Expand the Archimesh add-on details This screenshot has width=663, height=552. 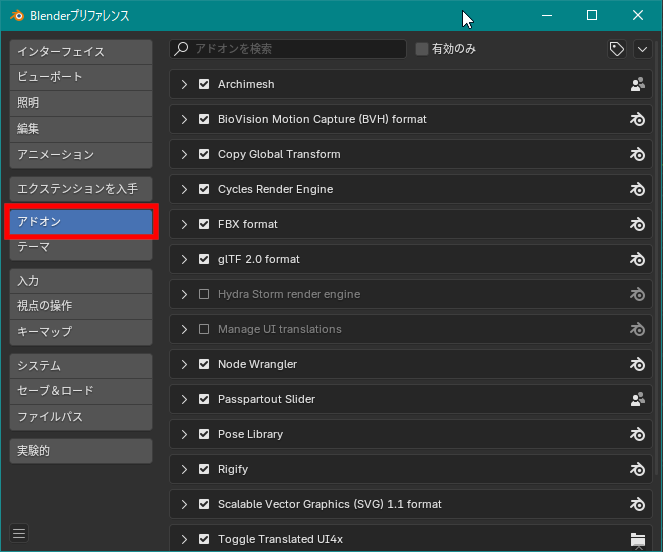pos(184,84)
